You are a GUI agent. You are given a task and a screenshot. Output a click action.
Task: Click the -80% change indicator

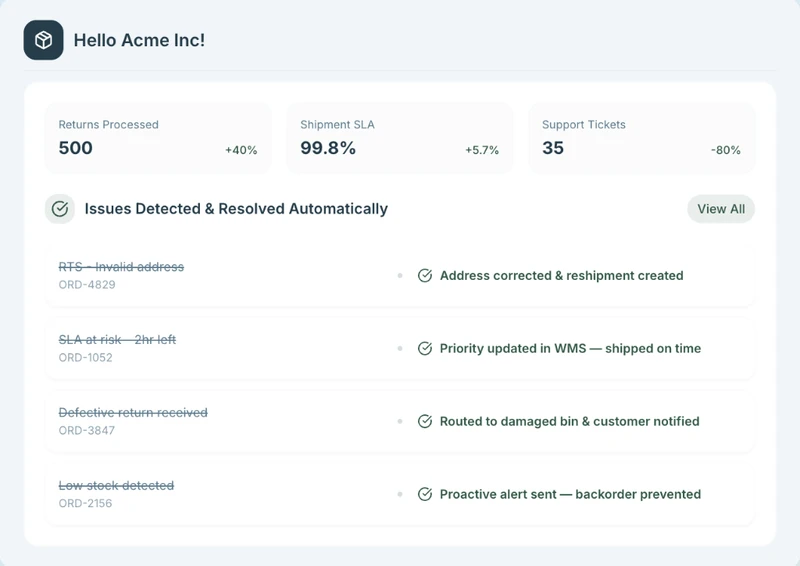726,150
